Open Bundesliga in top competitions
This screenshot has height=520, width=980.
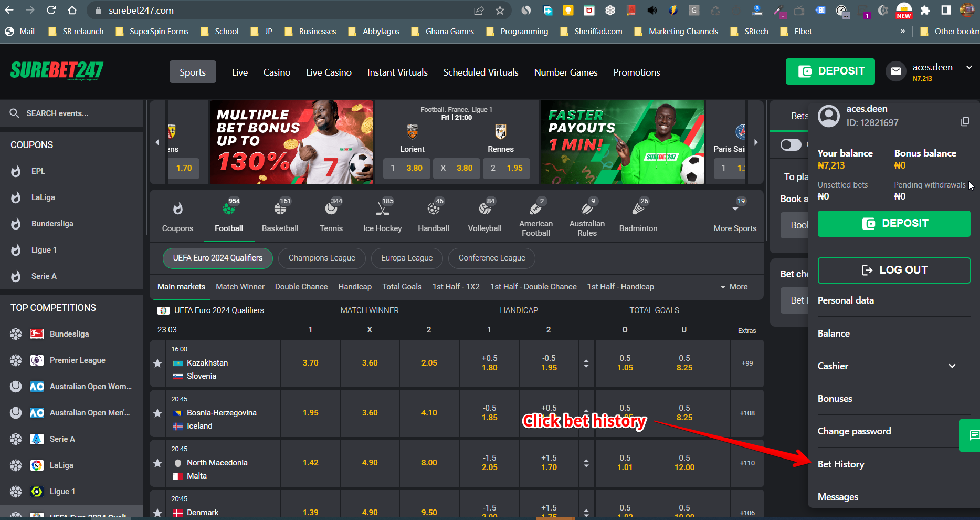click(69, 334)
